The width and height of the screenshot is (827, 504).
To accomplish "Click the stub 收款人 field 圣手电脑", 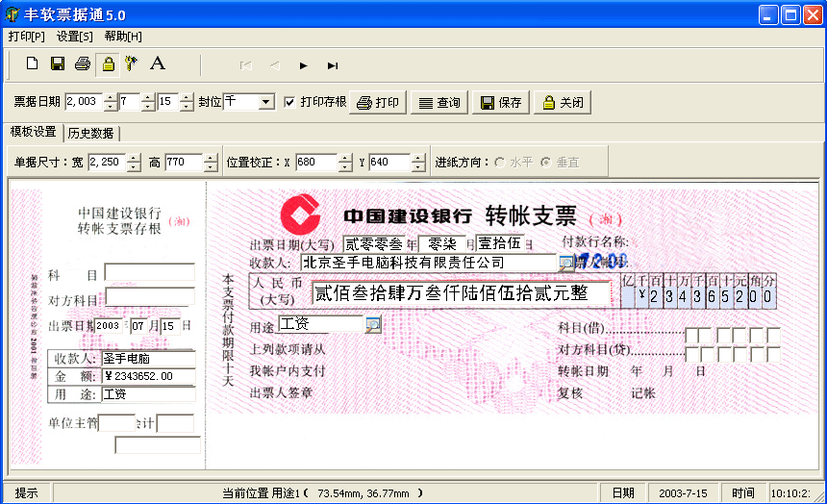I will point(149,359).
